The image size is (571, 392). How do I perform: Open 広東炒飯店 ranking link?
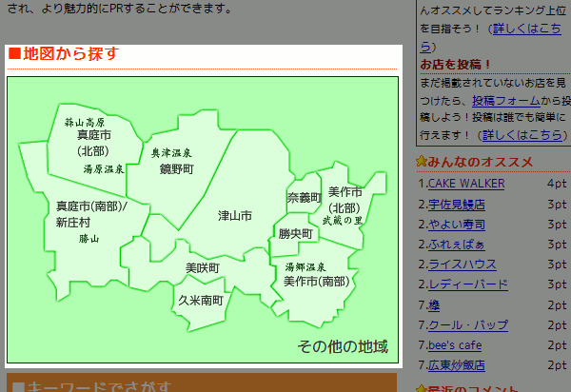click(456, 365)
